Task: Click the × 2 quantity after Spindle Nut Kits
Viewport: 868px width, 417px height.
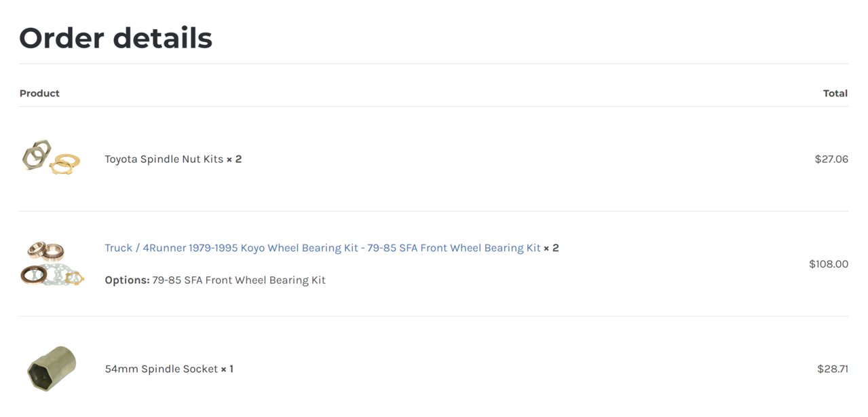Action: tap(234, 159)
